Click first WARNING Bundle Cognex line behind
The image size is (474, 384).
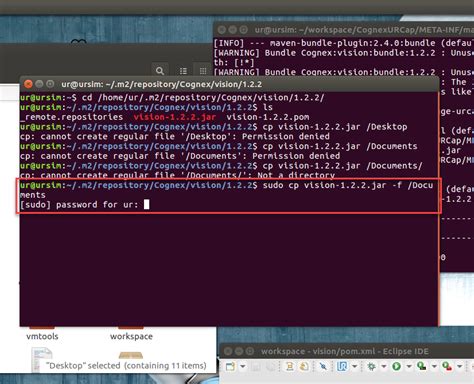[x=343, y=53]
